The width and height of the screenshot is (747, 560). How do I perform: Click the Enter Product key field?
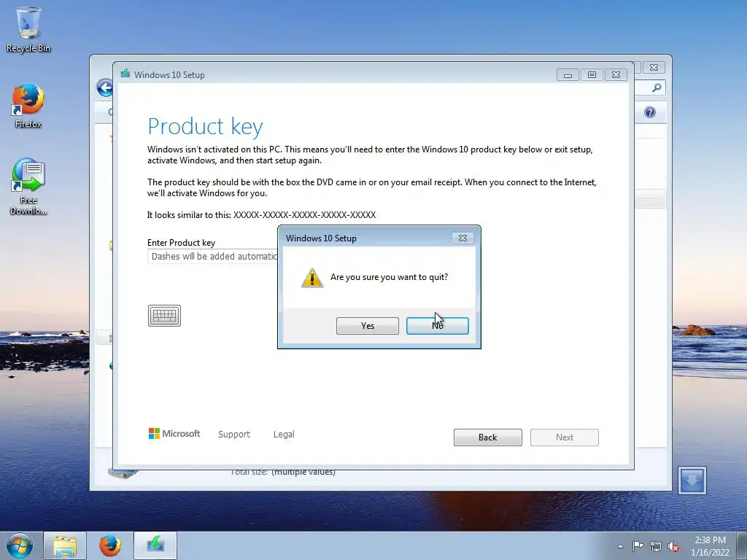pyautogui.click(x=212, y=256)
